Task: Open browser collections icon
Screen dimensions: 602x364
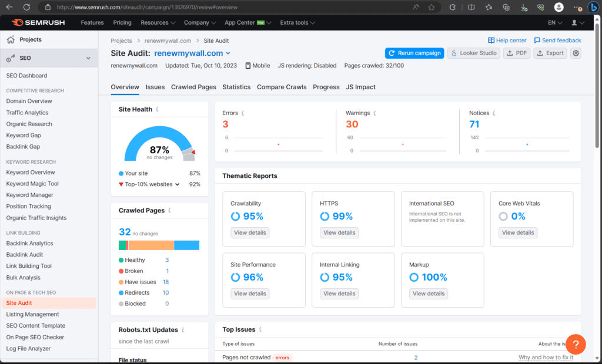Action: [506, 7]
